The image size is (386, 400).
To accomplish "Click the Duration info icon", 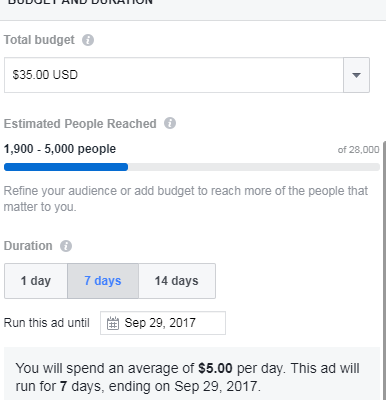I will click(66, 246).
